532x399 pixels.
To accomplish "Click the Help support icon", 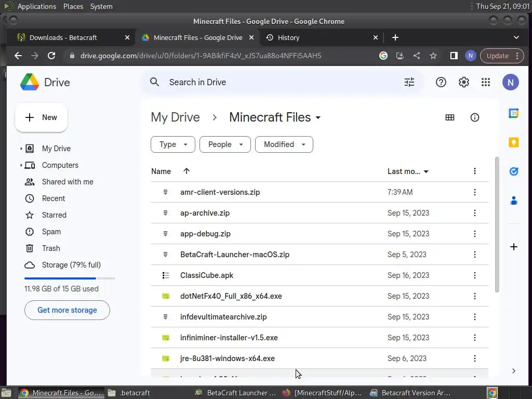I will [441, 82].
